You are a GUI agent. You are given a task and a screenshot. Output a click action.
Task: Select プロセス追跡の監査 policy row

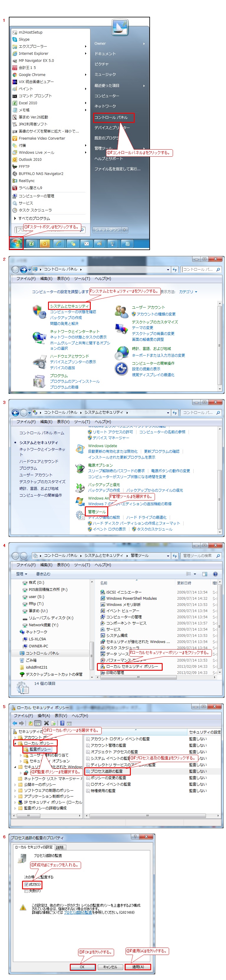[x=107, y=771]
